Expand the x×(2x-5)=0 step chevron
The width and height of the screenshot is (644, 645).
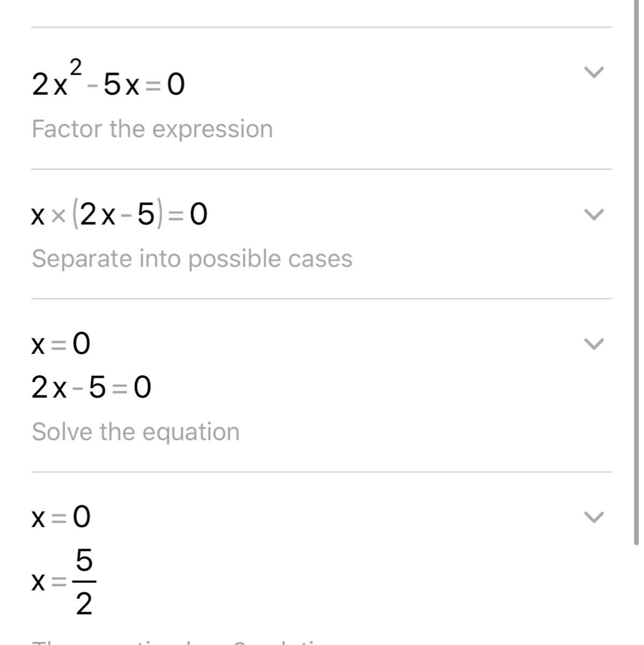[x=594, y=214]
